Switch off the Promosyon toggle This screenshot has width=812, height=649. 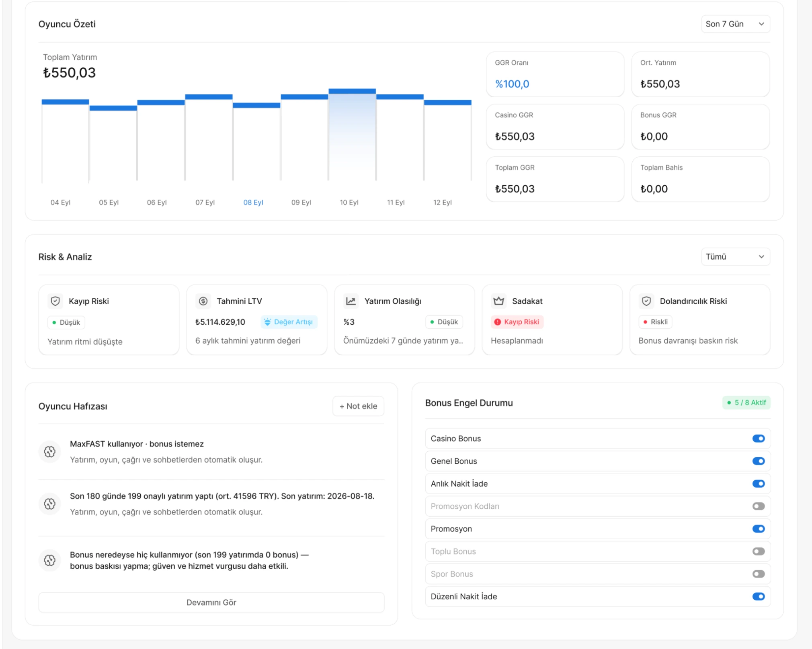click(759, 529)
